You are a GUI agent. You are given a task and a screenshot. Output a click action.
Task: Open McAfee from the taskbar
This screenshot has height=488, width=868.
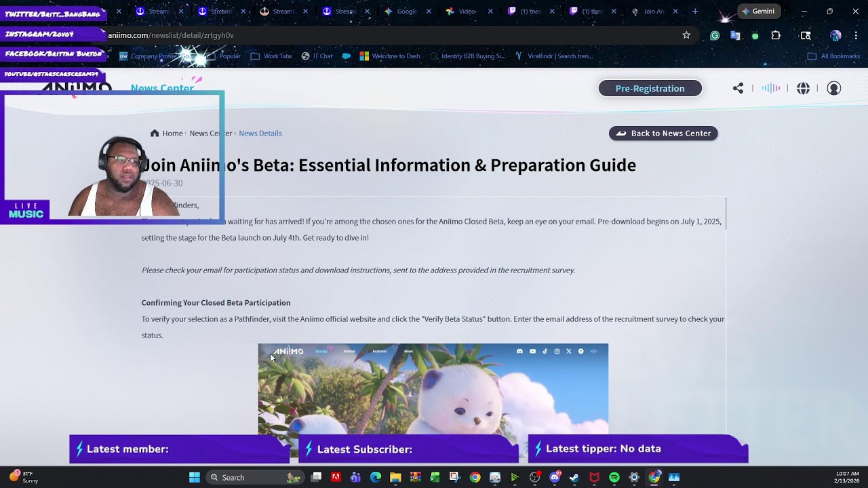(x=594, y=477)
